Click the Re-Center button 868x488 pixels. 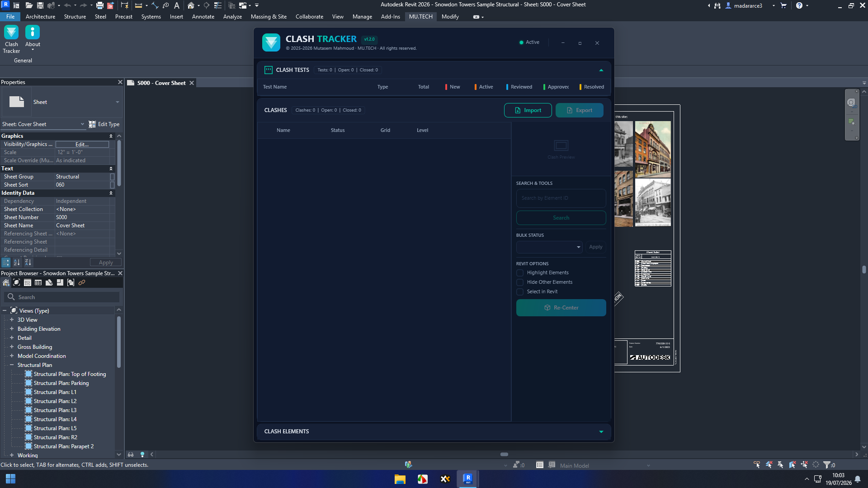561,308
